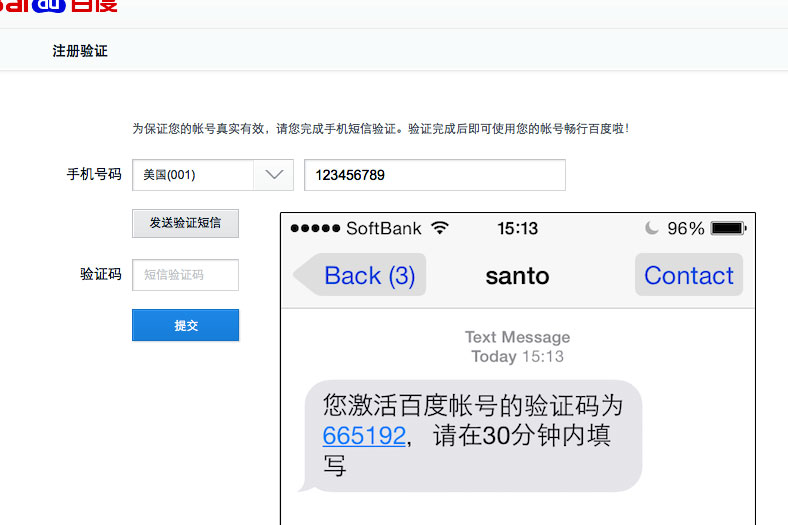Click the Text Message Today 15:13 label
The height and width of the screenshot is (525, 788).
518,347
